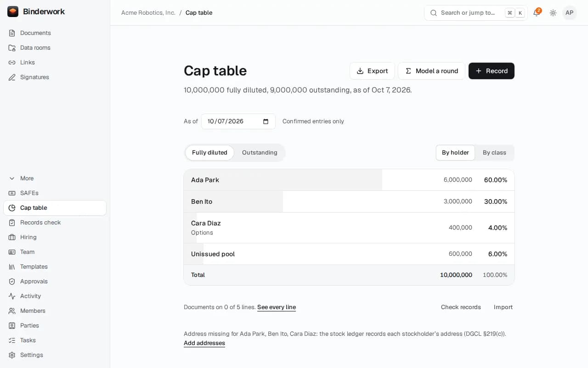Click the Tasks checklist icon
The width and height of the screenshot is (588, 368).
pyautogui.click(x=12, y=340)
